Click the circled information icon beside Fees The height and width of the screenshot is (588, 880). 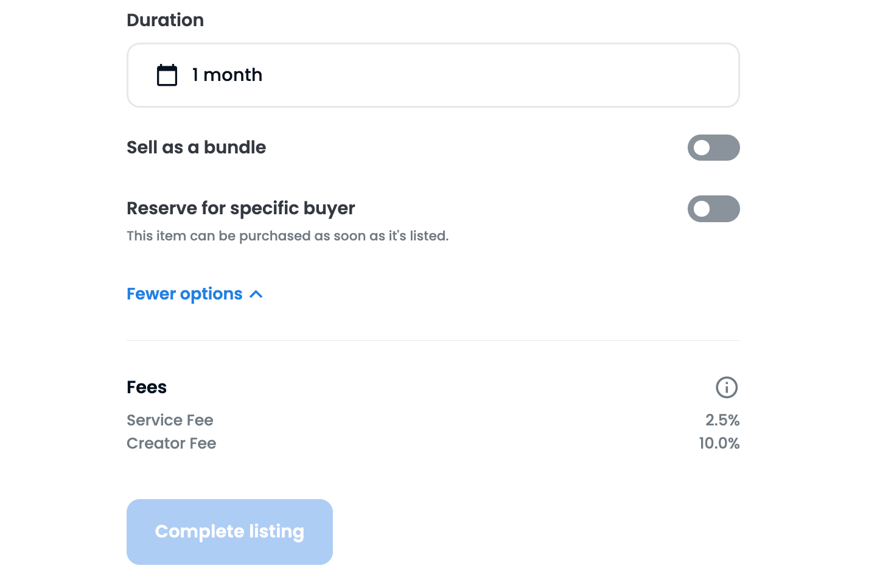click(x=727, y=387)
